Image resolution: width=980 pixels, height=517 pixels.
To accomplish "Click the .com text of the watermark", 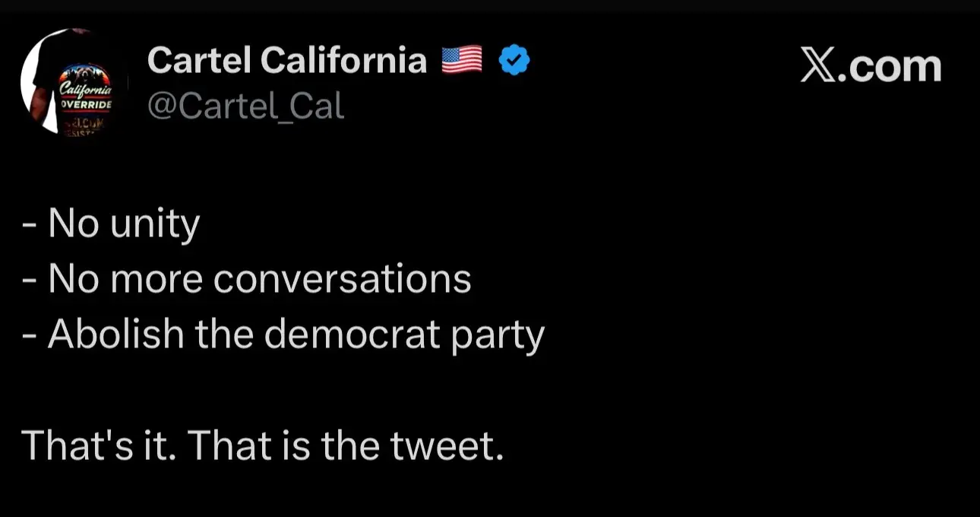I will pos(889,67).
